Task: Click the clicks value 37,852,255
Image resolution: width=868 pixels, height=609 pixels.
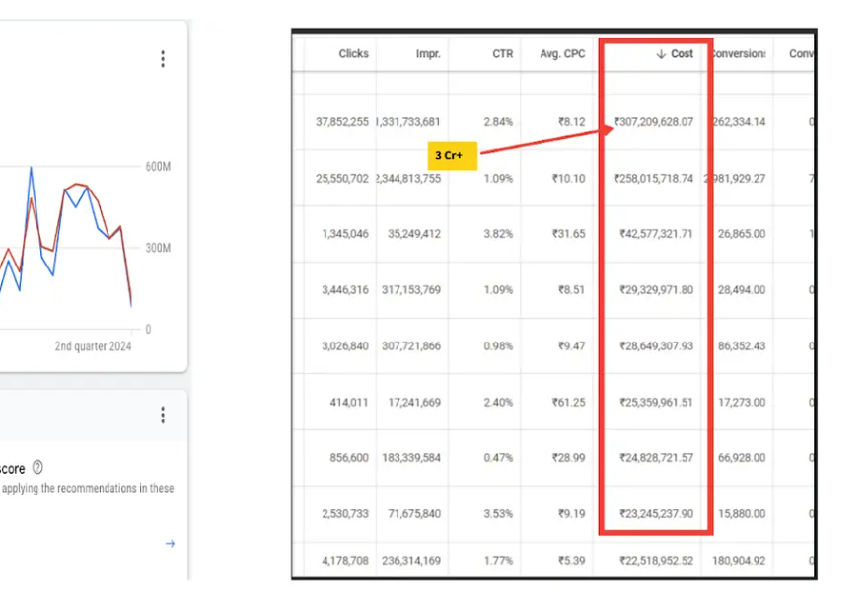Action: point(342,122)
